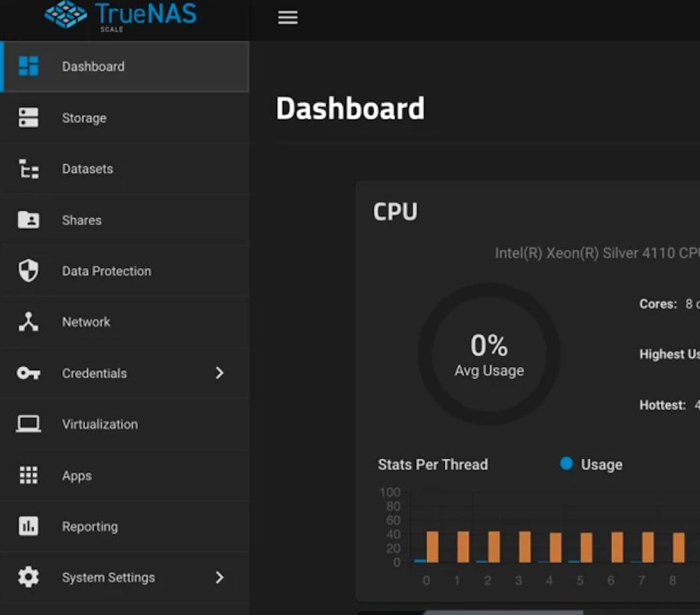The width and height of the screenshot is (700, 615).
Task: Open the Storage menu item
Action: pos(84,118)
